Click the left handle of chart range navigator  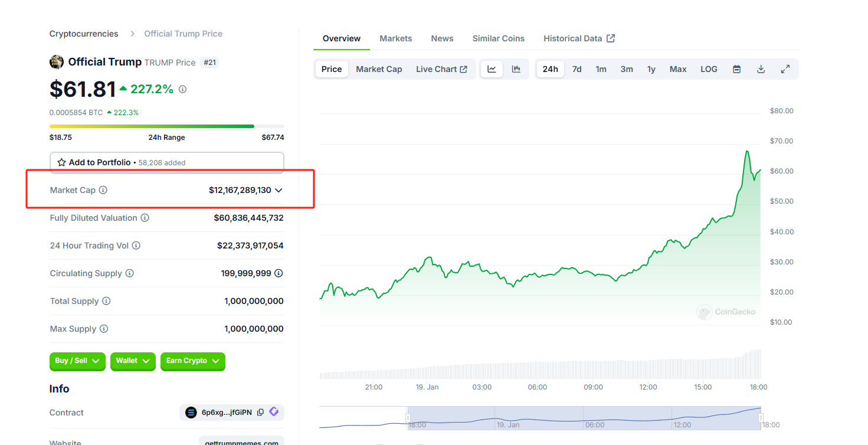point(408,418)
